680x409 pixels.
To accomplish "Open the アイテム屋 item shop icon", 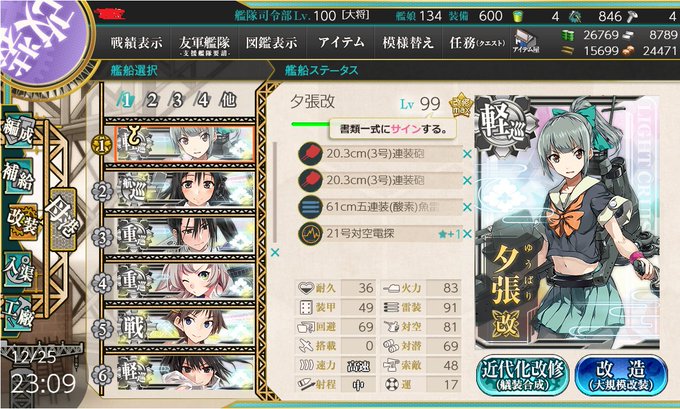I will pyautogui.click(x=526, y=43).
